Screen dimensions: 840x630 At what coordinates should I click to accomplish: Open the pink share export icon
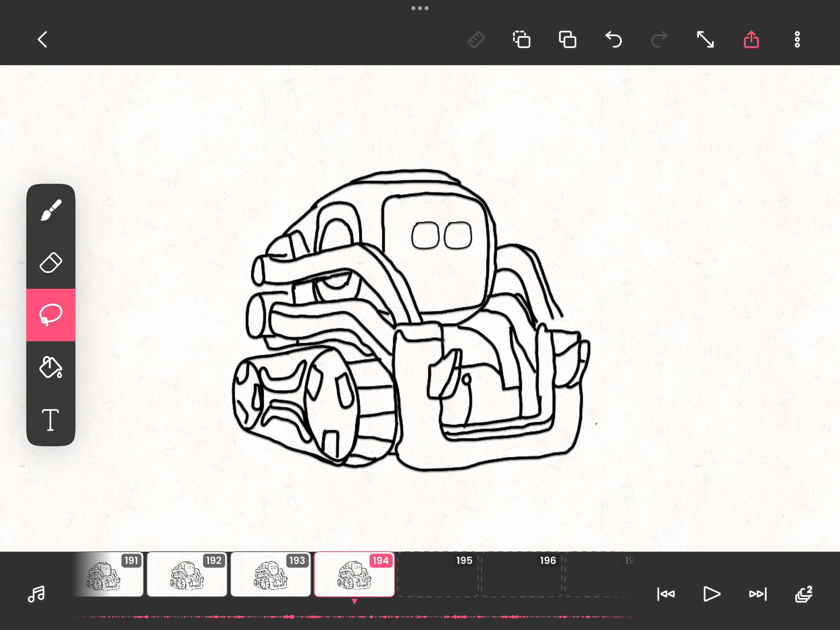pyautogui.click(x=751, y=40)
